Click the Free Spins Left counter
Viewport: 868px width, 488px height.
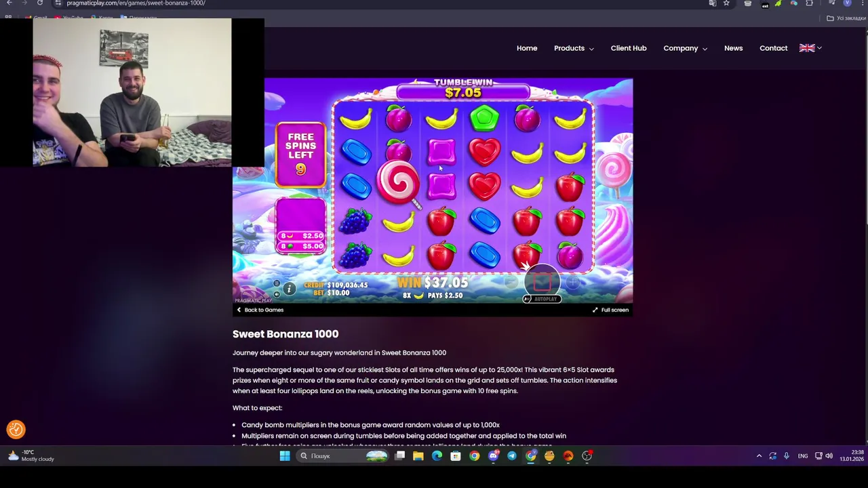point(300,155)
